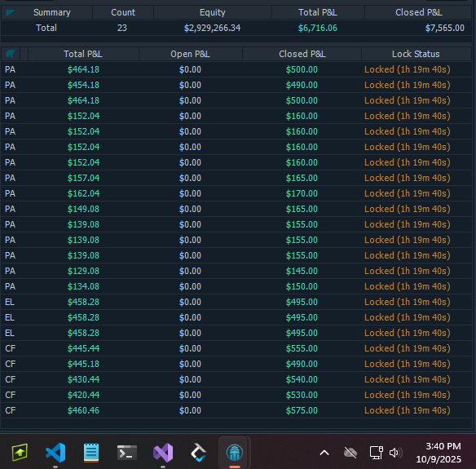This screenshot has height=469, width=476.
Task: Click the PA label in the $134.08 row
Action: [10, 286]
